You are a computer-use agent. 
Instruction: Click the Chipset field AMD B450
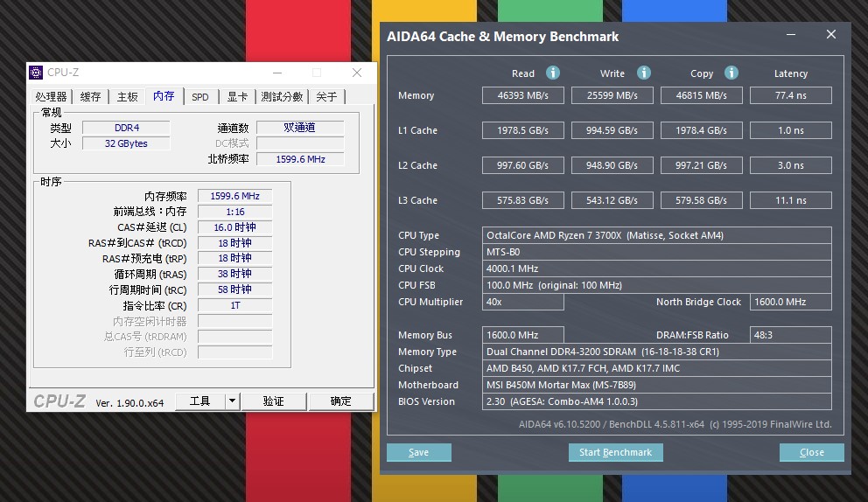click(x=656, y=368)
